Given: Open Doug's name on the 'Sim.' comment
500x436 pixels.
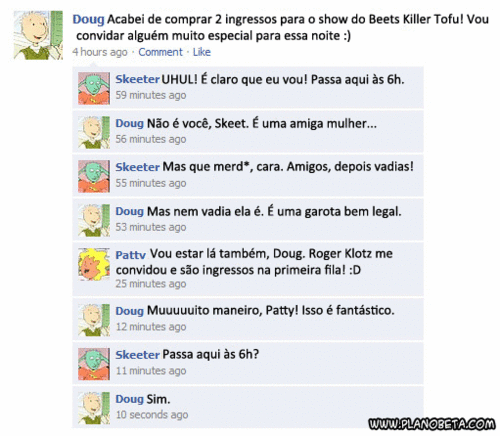Looking at the screenshot, I should tap(129, 399).
